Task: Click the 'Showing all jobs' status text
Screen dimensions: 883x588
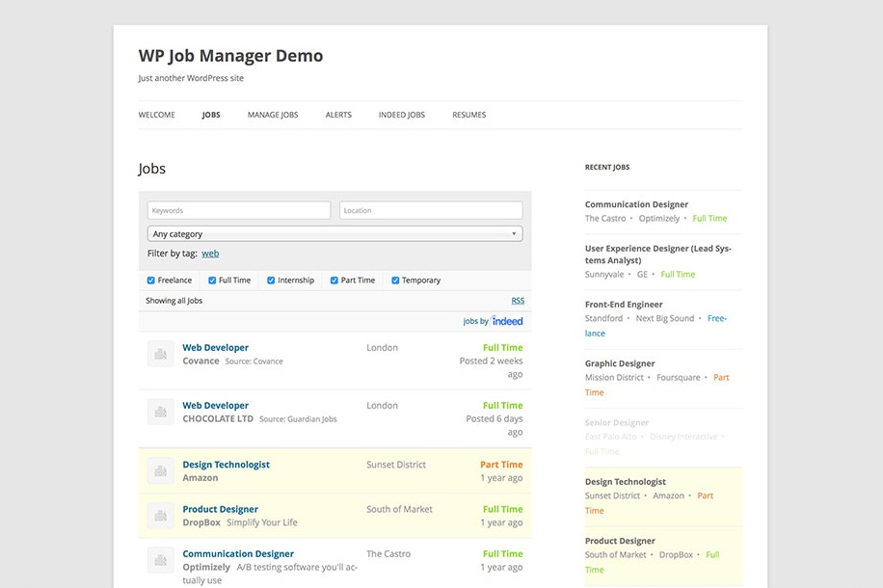Action: pos(174,301)
